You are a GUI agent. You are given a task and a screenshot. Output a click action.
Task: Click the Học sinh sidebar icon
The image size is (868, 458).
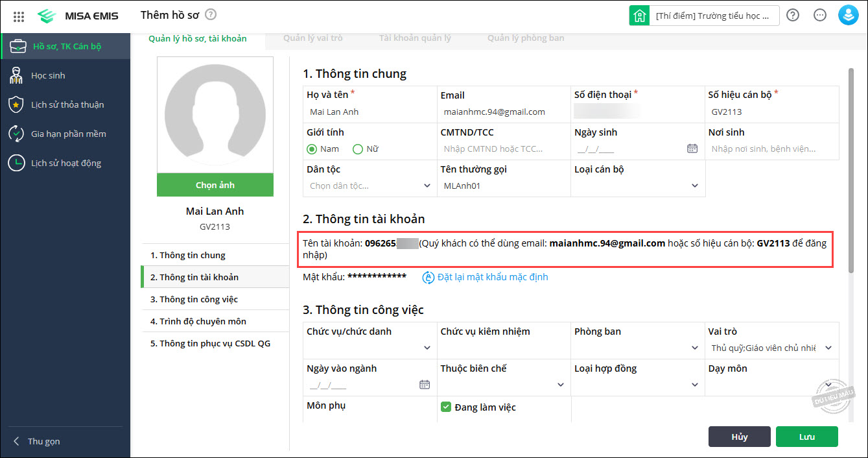[16, 76]
